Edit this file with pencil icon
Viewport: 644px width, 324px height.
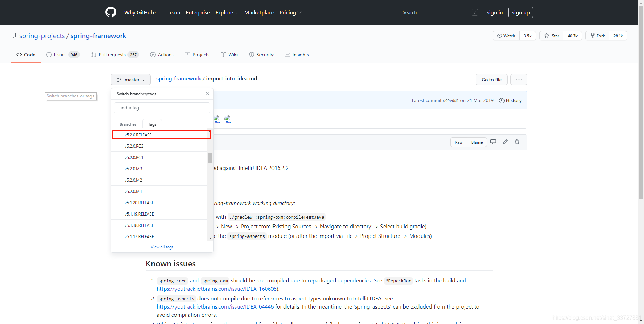coord(505,142)
